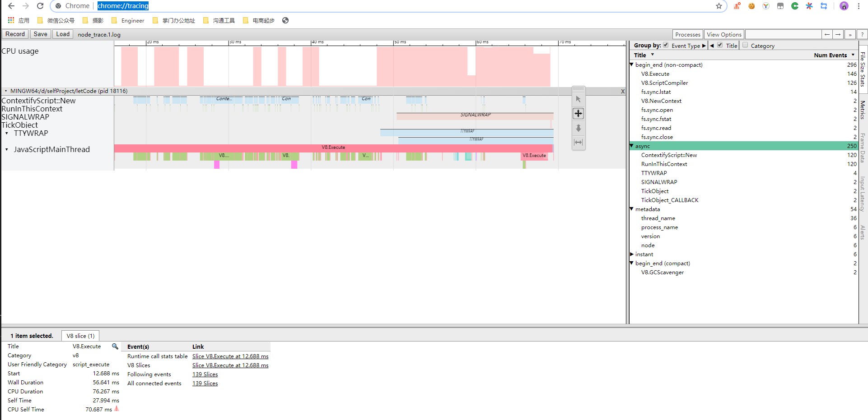The width and height of the screenshot is (868, 420).
Task: Enable the Category group-by checkbox
Action: point(745,45)
